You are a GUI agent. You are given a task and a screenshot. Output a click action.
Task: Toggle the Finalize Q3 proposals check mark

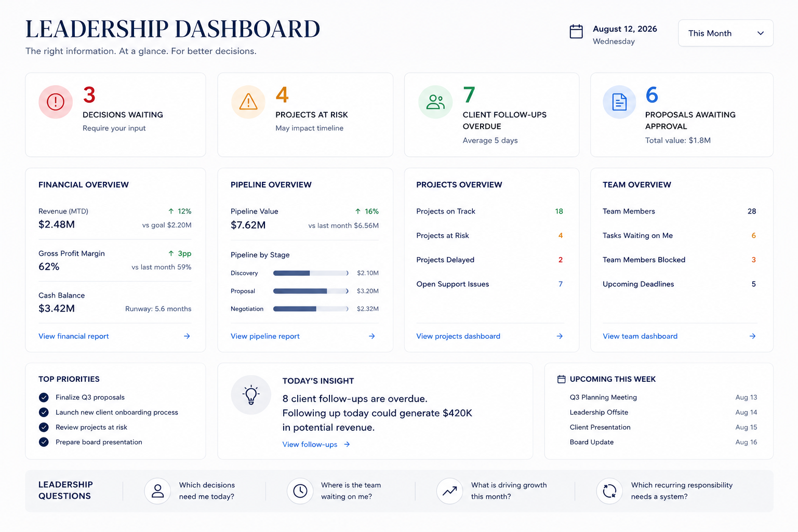pos(44,397)
